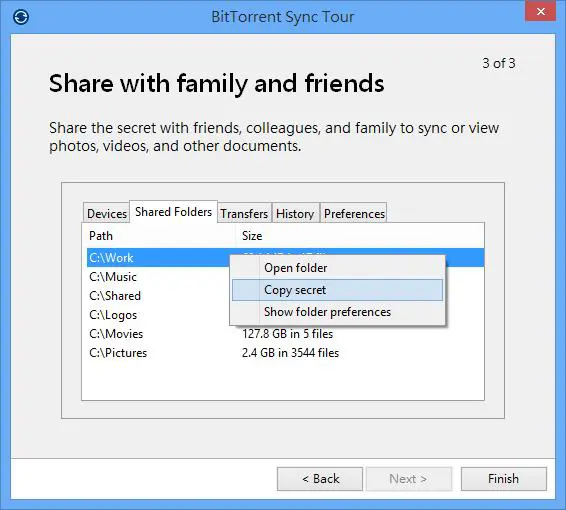This screenshot has width=566, height=510.
Task: Open the Transfers tab
Action: click(x=244, y=213)
